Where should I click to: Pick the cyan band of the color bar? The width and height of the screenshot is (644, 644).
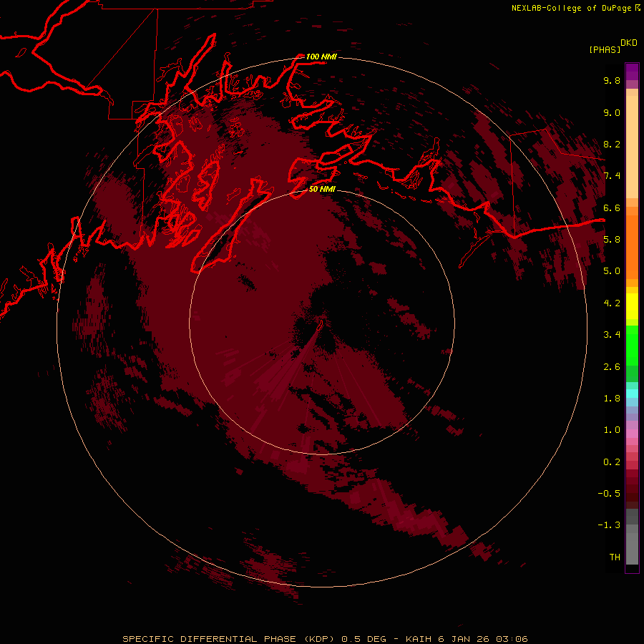pyautogui.click(x=632, y=394)
